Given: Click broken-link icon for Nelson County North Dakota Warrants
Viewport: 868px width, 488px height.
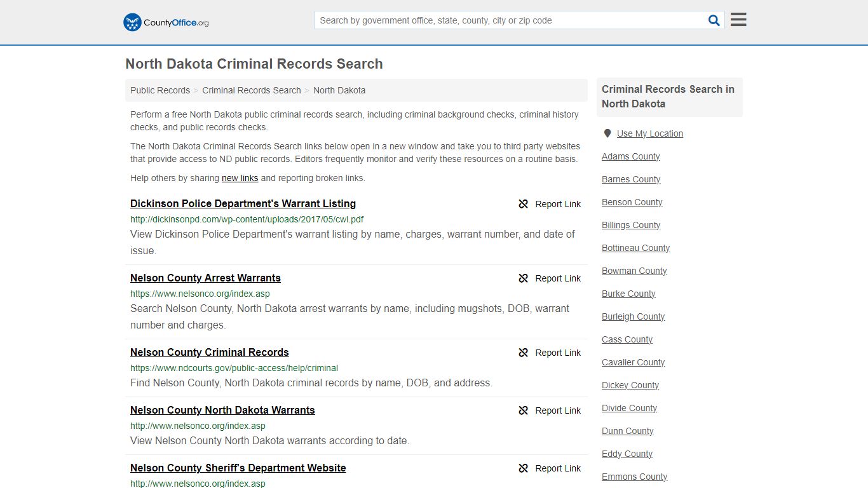Looking at the screenshot, I should point(524,410).
